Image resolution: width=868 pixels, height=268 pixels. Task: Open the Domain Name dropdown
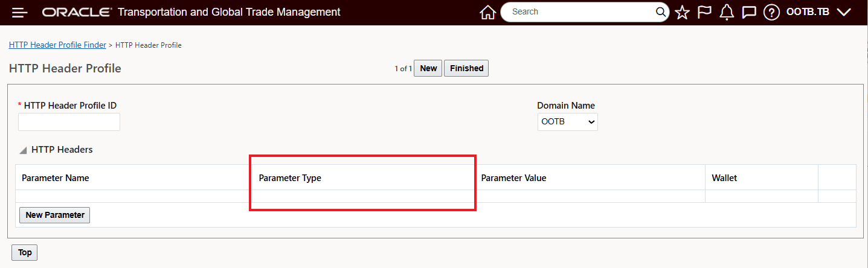(x=568, y=122)
